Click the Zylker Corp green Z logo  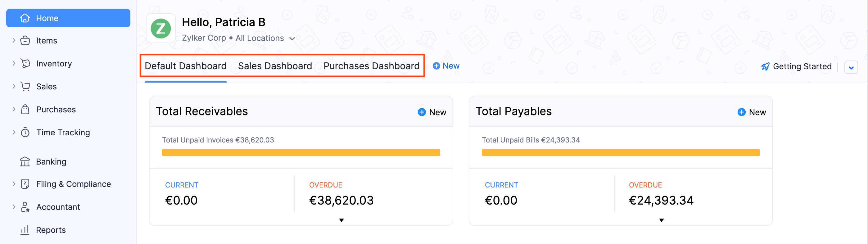click(x=161, y=29)
